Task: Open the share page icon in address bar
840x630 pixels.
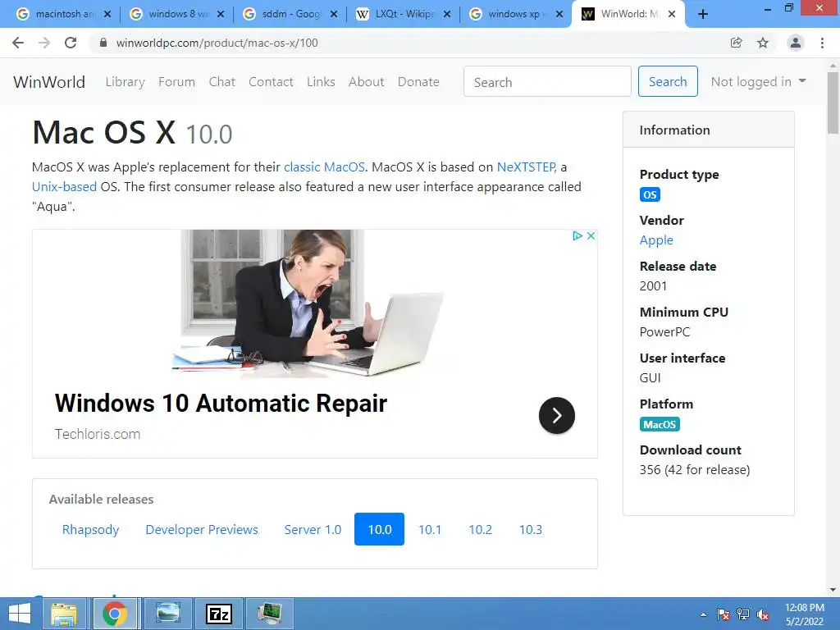Action: click(736, 43)
